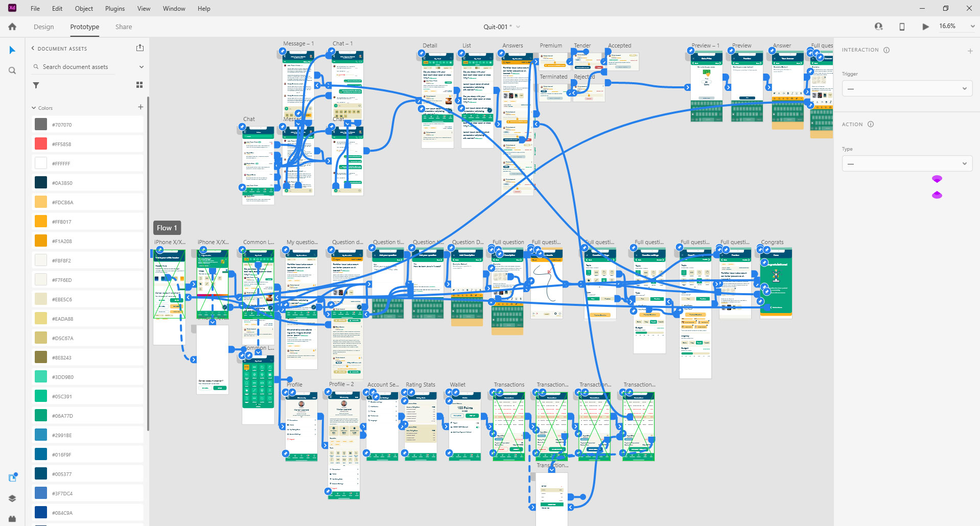Viewport: 980px width, 526px height.
Task: Click the Desktop Preview play button
Action: click(x=925, y=27)
